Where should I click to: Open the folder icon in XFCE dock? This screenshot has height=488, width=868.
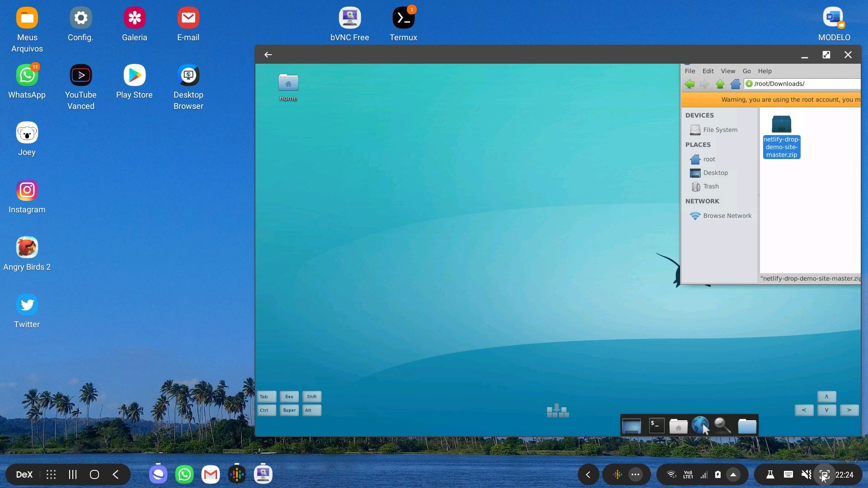(747, 426)
